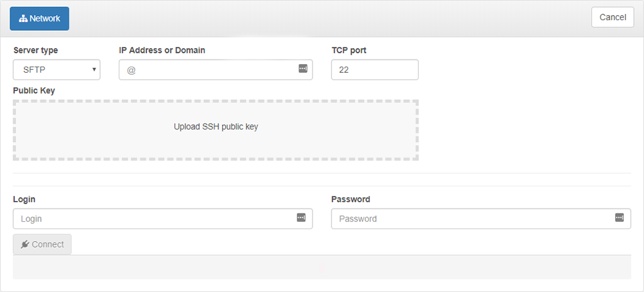The height and width of the screenshot is (292, 644).
Task: Click the sitemap icon on the Network button
Action: point(23,19)
